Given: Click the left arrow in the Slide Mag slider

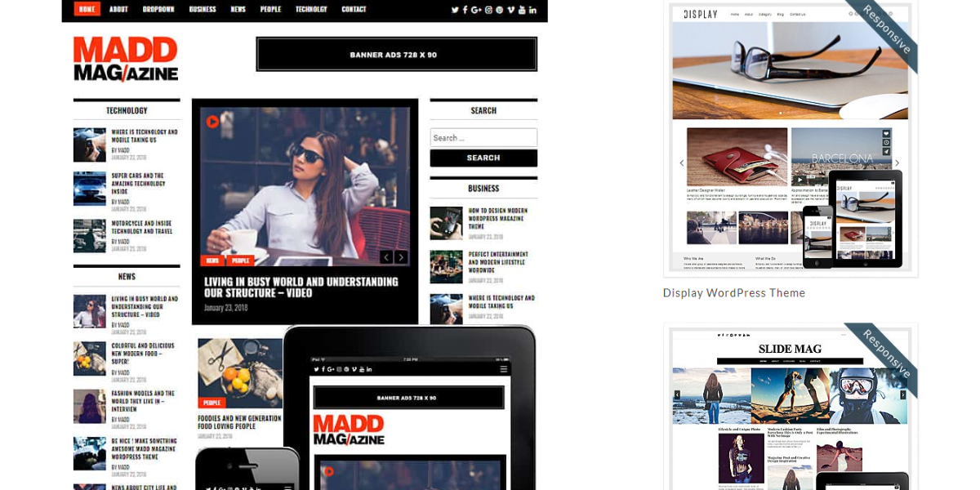Looking at the screenshot, I should click(677, 395).
